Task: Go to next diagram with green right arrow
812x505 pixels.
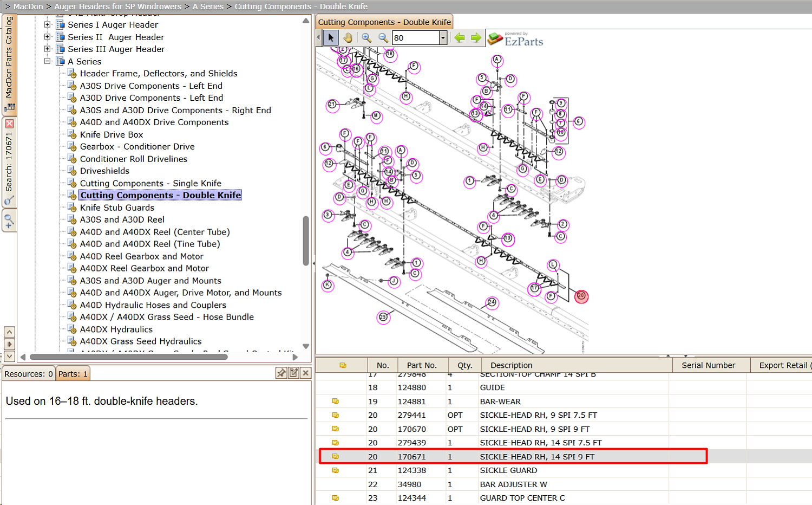Action: (476, 37)
